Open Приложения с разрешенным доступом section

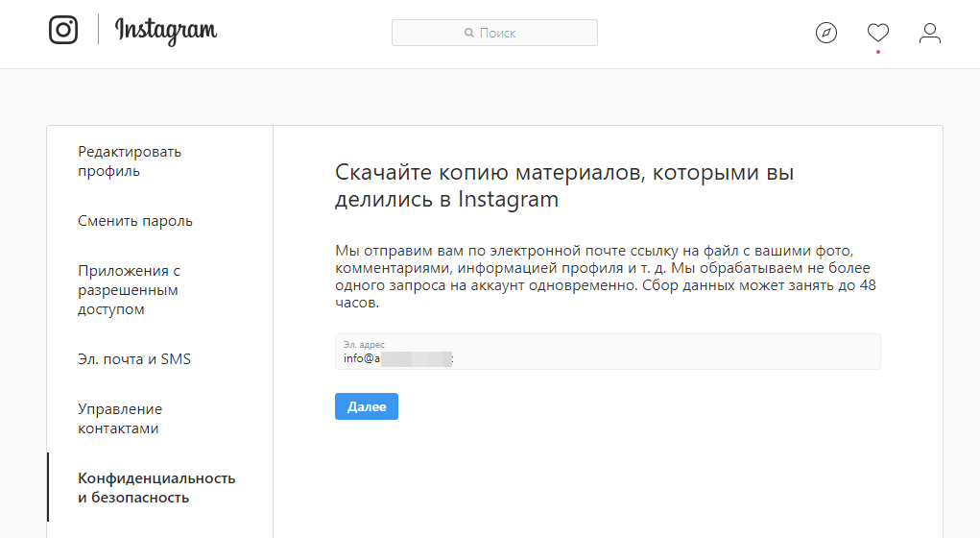point(129,289)
